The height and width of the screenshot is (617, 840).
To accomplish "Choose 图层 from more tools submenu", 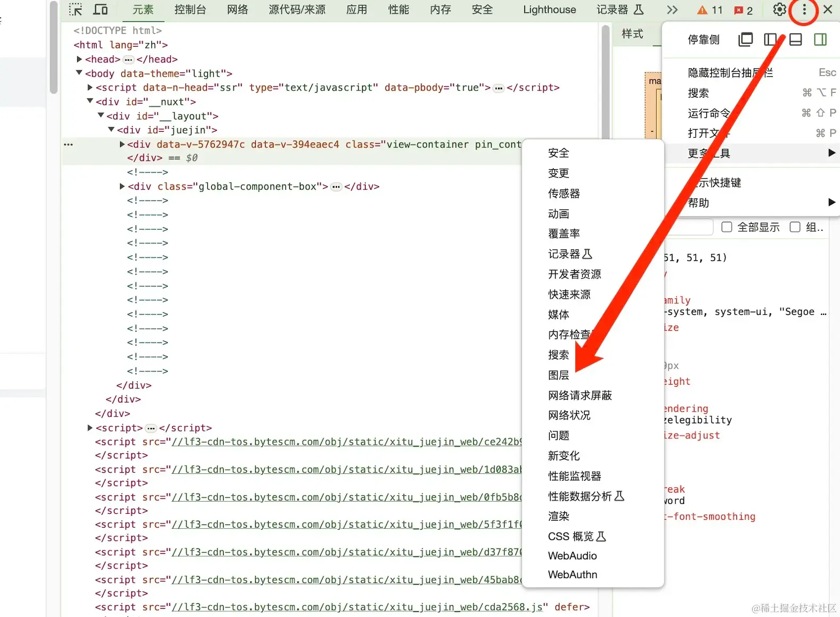I will coord(593,375).
